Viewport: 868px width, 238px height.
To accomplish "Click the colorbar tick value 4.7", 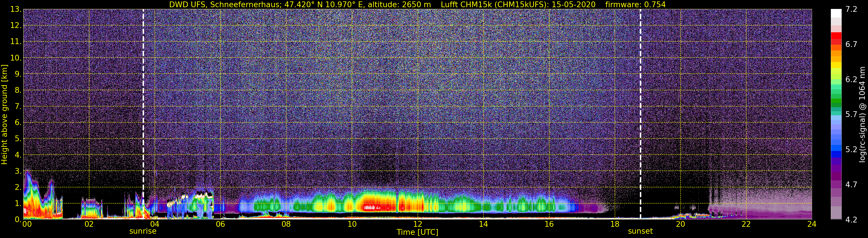I will coord(851,184).
